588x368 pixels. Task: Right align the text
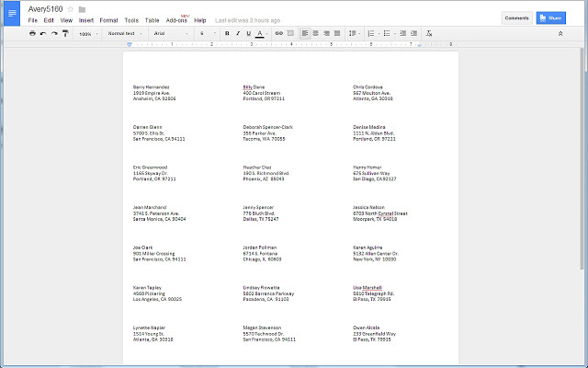[x=327, y=33]
